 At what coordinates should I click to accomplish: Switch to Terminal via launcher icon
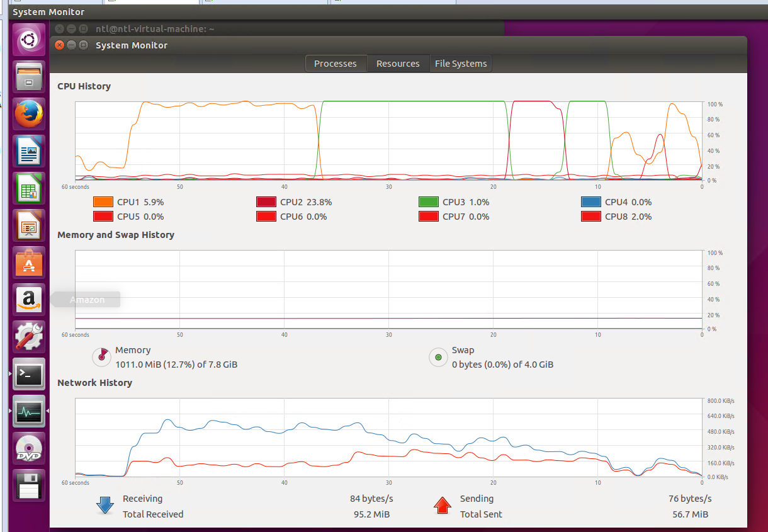click(29, 374)
